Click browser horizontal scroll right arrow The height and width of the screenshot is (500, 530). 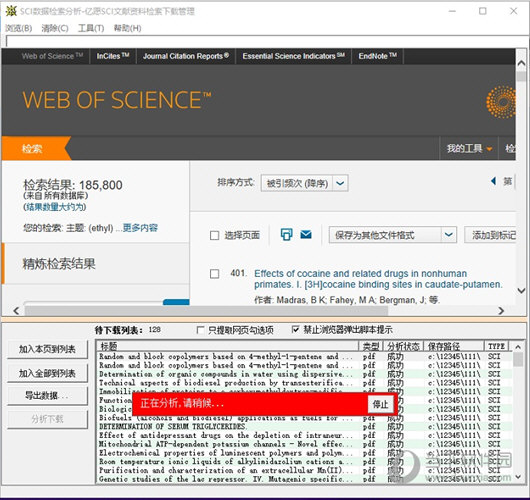pyautogui.click(x=501, y=310)
